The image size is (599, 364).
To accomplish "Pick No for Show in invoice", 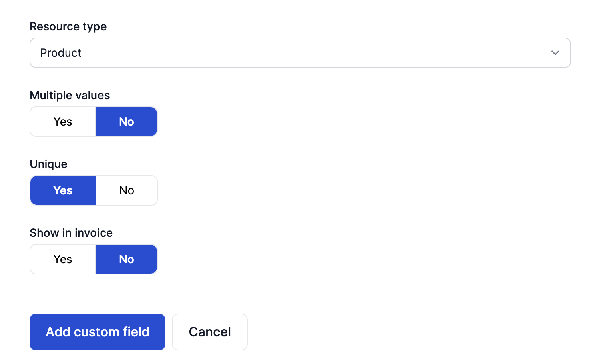I will pos(127,259).
